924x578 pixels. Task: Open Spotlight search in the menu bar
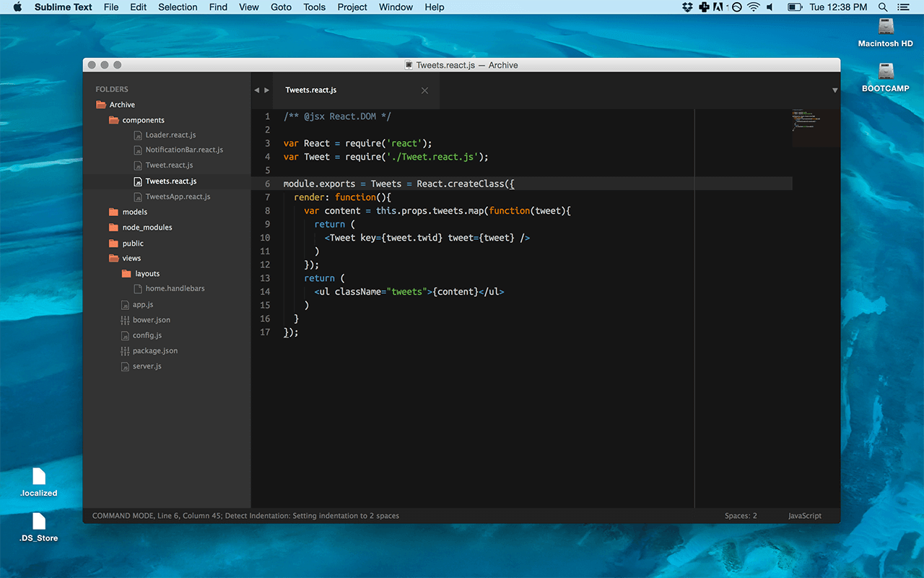883,7
